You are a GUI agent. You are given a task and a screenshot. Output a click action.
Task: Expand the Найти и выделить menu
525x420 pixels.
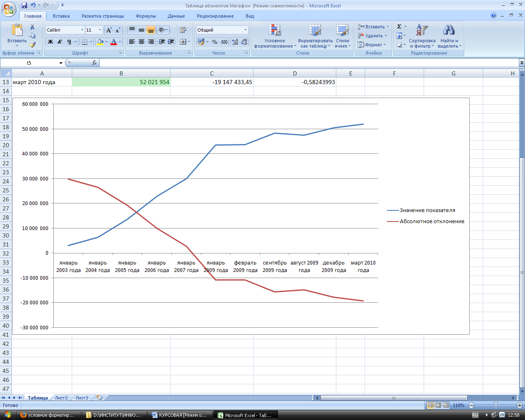pos(450,36)
